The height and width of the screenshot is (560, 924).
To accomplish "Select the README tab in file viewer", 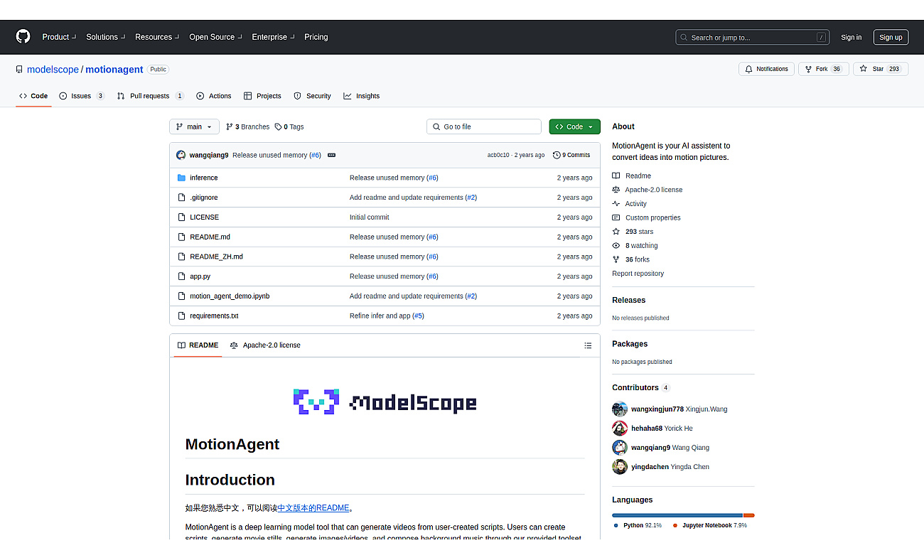I will pyautogui.click(x=198, y=345).
